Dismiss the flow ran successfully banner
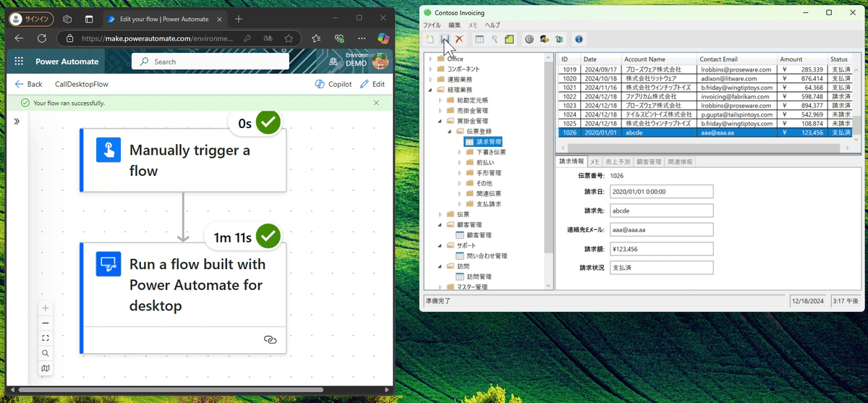This screenshot has height=403, width=868. click(x=376, y=103)
